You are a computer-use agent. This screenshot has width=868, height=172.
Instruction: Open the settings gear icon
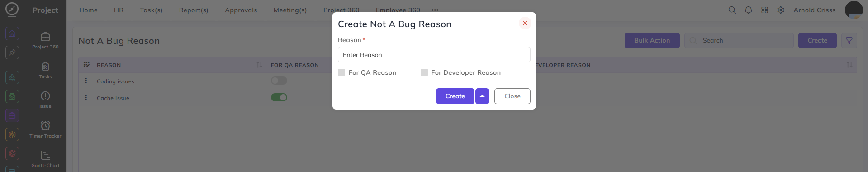[780, 10]
